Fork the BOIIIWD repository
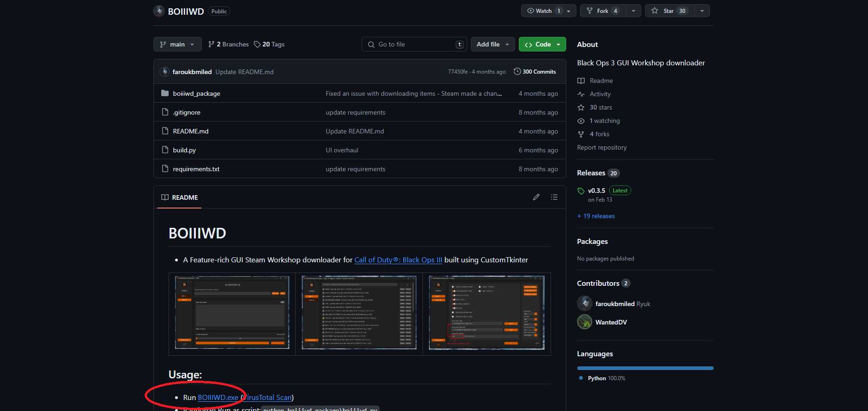868x411 pixels. point(602,11)
